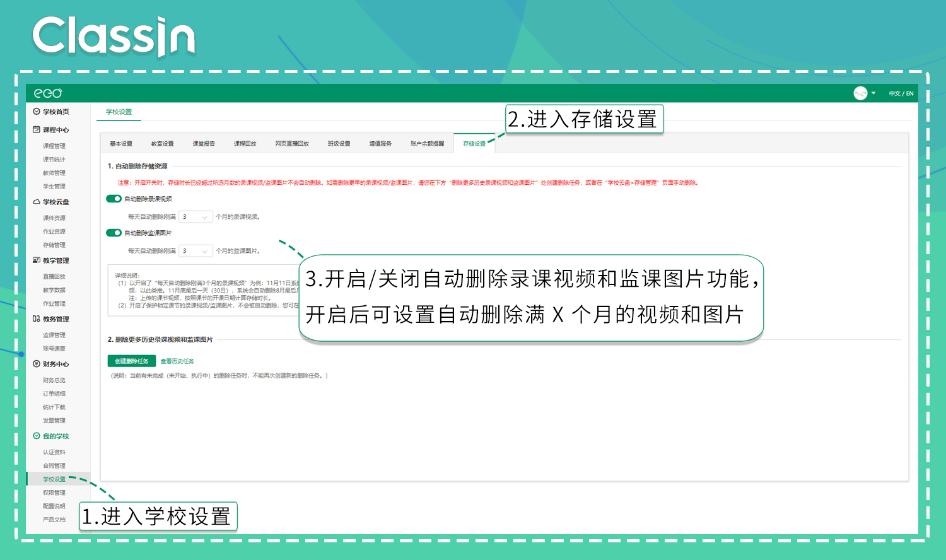Open 直播回放 in the sidebar
The width and height of the screenshot is (946, 560).
[54, 277]
